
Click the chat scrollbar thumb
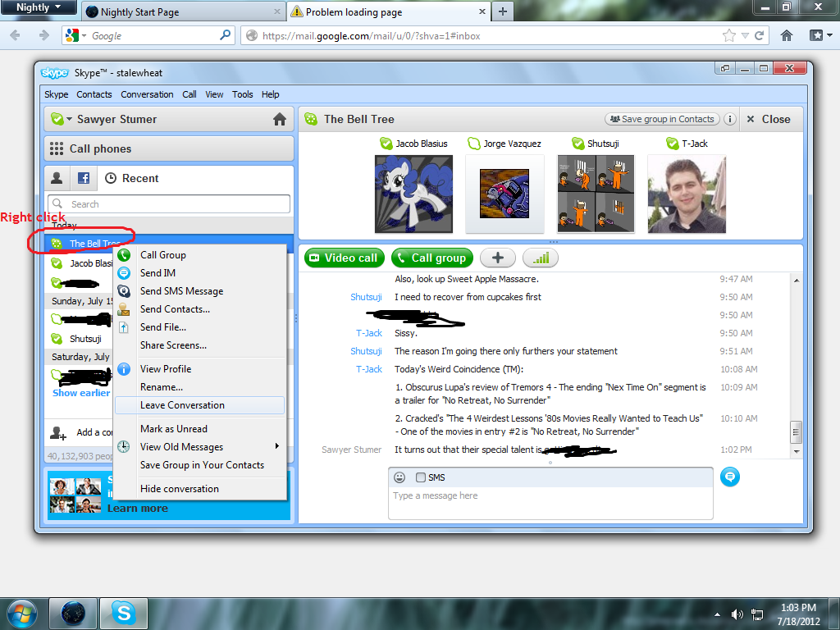(796, 431)
